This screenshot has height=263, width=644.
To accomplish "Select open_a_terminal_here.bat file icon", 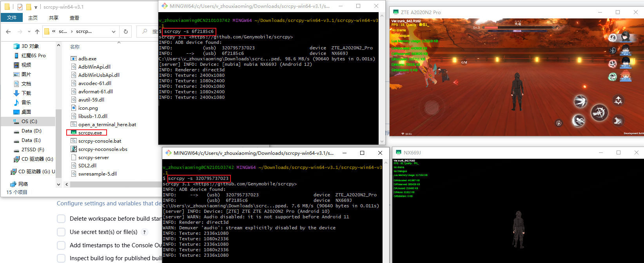I will click(74, 124).
